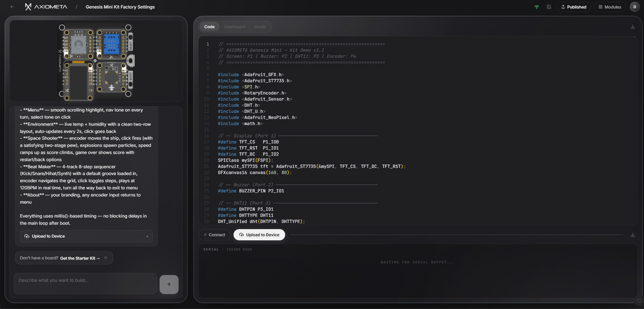
Task: Click Upload to Device in the chat message
Action: (86, 236)
